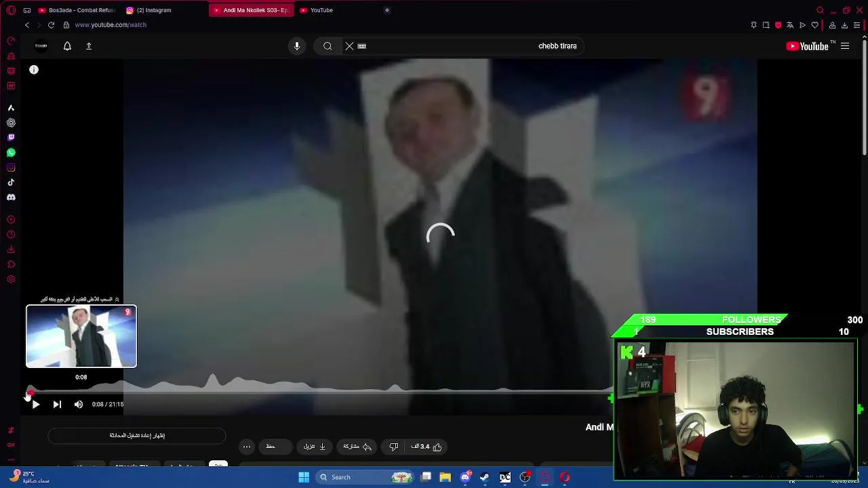The width and height of the screenshot is (868, 488).
Task: Click the share (مشاركة) button
Action: pyautogui.click(x=357, y=447)
